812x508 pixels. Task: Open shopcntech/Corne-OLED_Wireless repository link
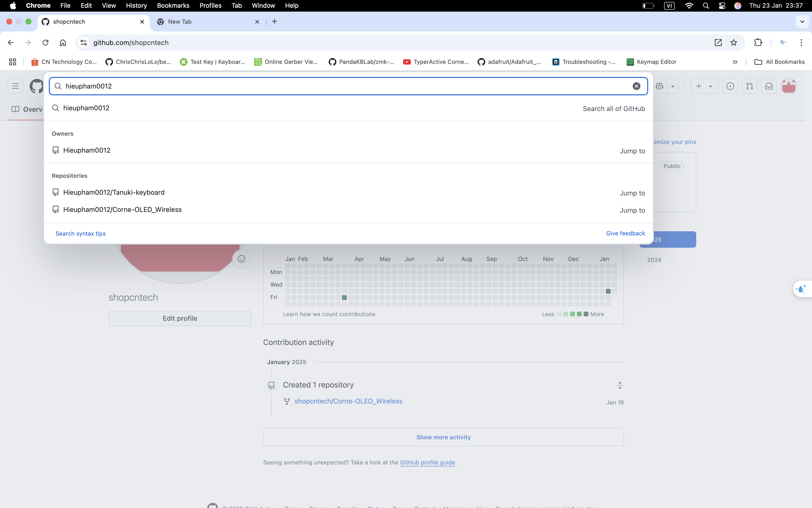348,401
